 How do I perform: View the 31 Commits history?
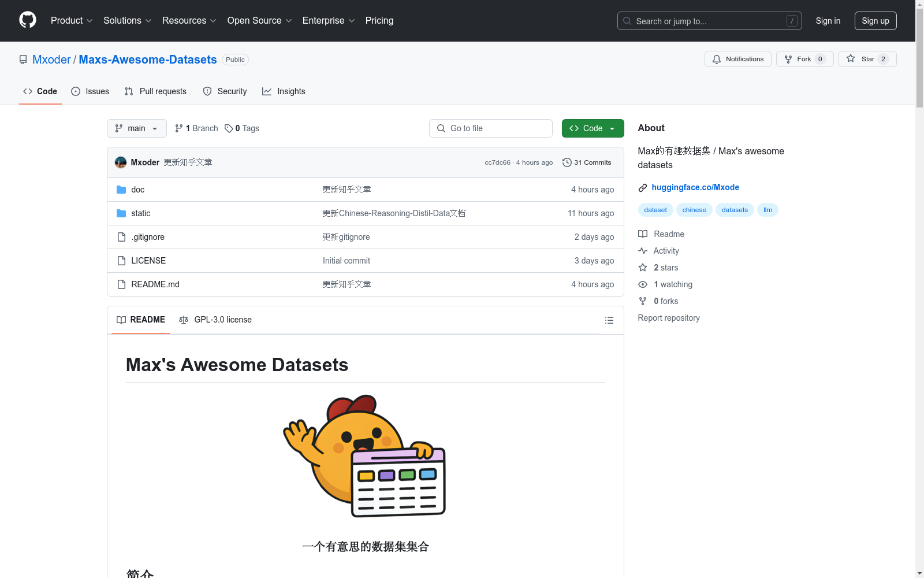(x=587, y=162)
